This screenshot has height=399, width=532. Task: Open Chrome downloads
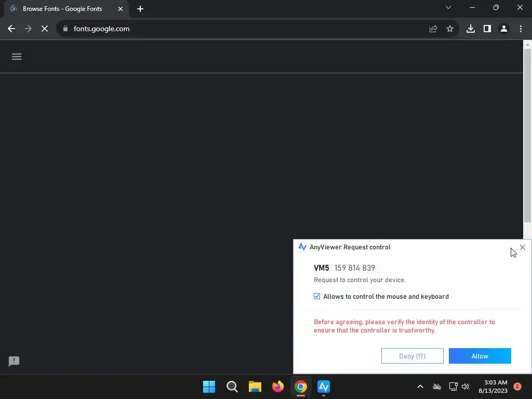pos(471,29)
